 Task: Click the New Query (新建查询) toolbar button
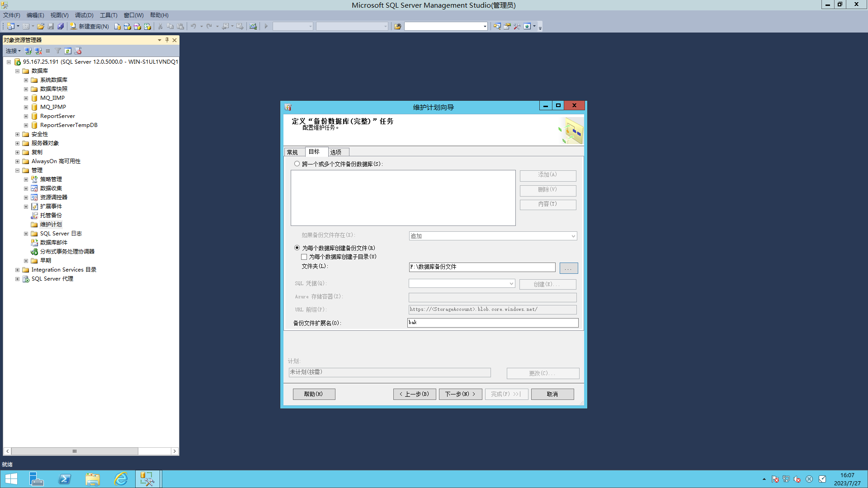point(90,26)
